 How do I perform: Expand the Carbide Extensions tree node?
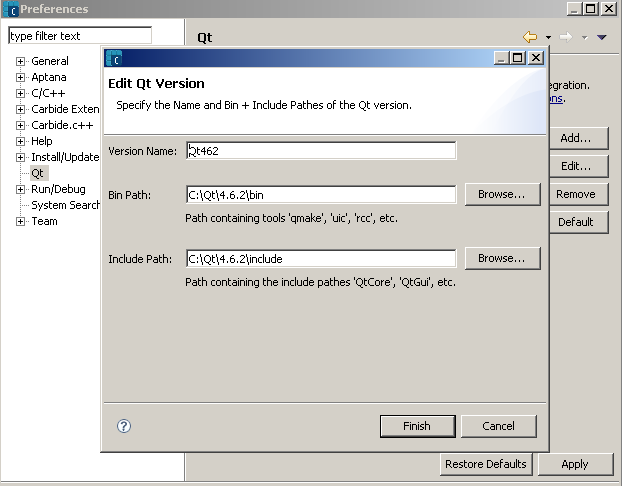click(x=20, y=109)
